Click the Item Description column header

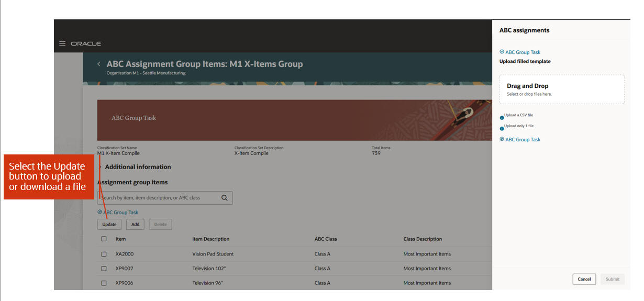pyautogui.click(x=210, y=239)
